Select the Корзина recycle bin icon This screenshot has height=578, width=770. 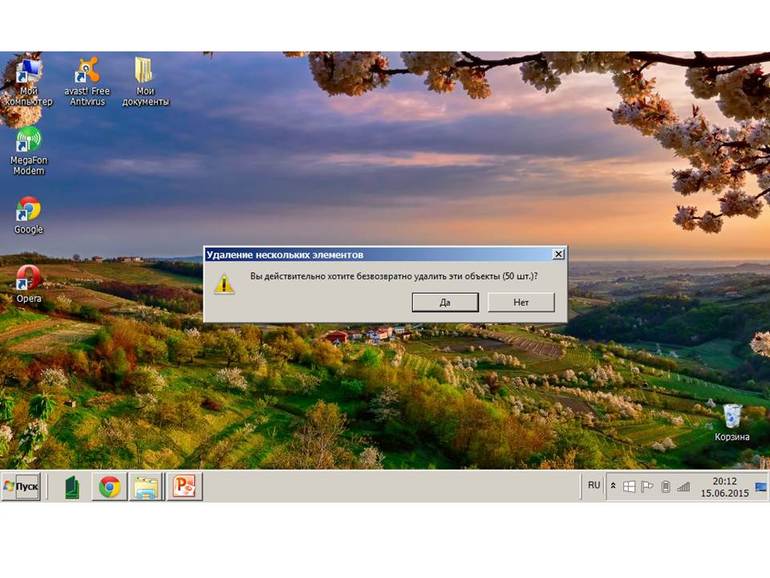(732, 422)
